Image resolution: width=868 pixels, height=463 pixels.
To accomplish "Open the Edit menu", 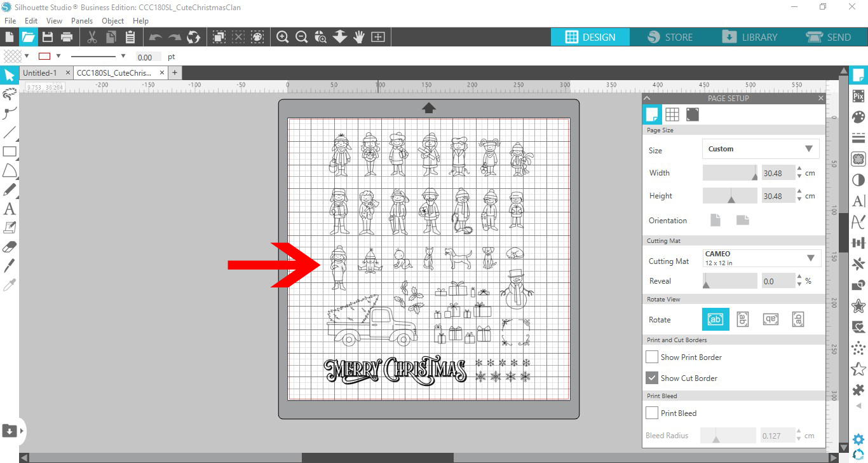I will click(x=31, y=20).
